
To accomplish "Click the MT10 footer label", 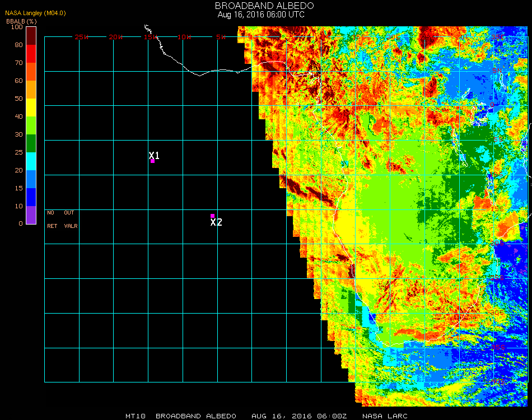I will pos(136,416).
